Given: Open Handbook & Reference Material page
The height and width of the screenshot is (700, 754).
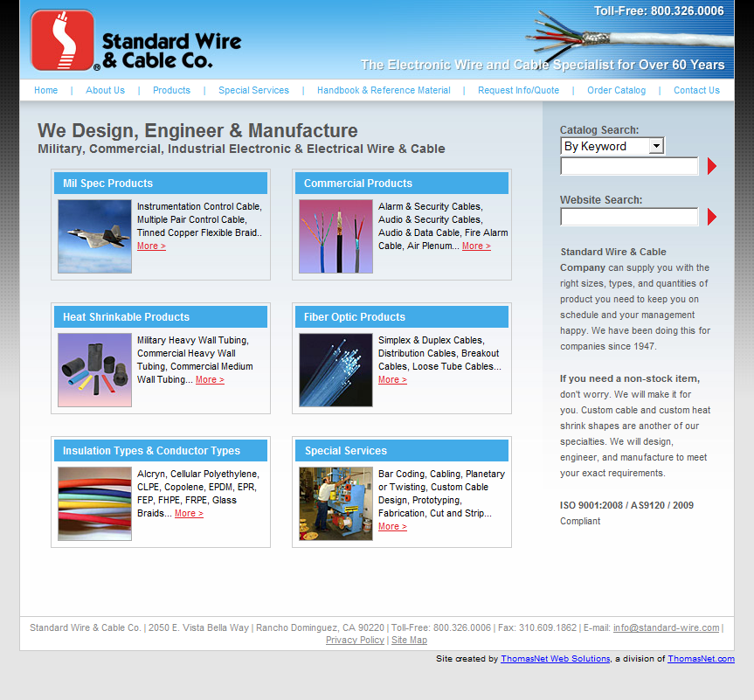Looking at the screenshot, I should (384, 90).
